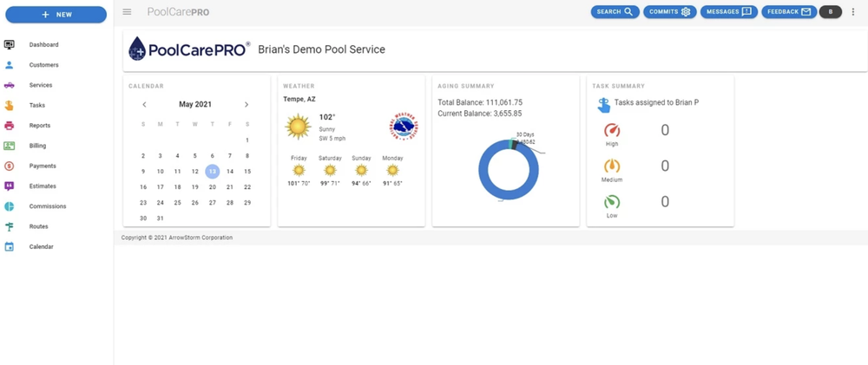Click the blue hand tasks icon in Task Summary
Screen dimensions: 868x365
pyautogui.click(x=604, y=105)
